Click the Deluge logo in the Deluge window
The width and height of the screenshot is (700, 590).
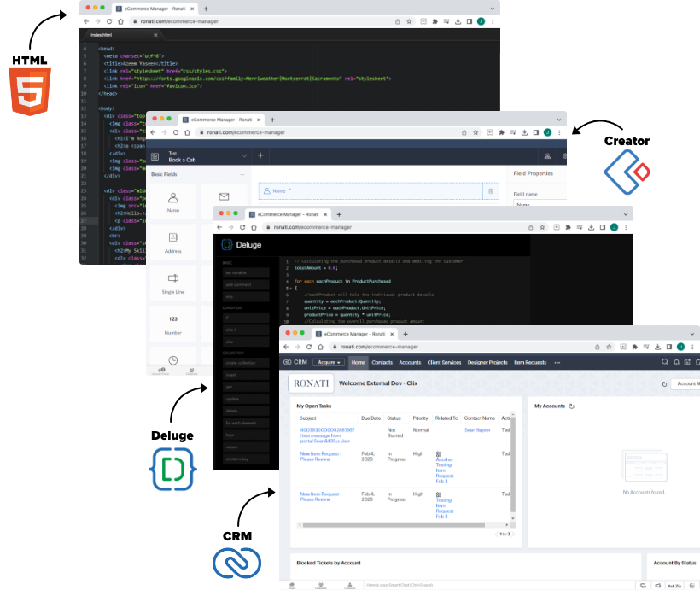click(242, 245)
